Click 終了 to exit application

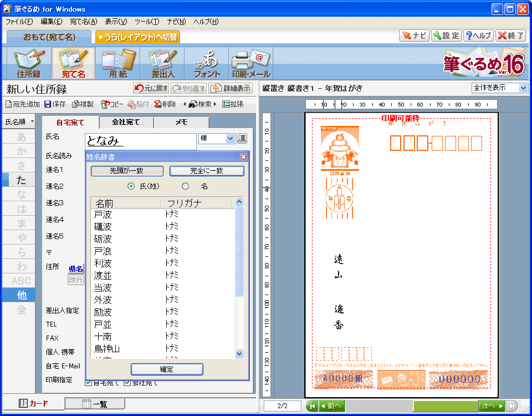[511, 35]
